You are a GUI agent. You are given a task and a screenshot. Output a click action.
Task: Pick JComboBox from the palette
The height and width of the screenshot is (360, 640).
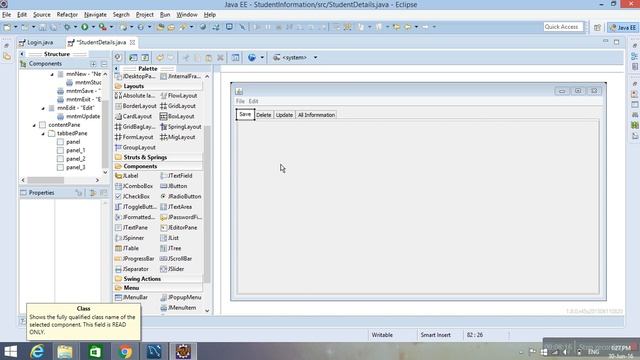click(134, 186)
